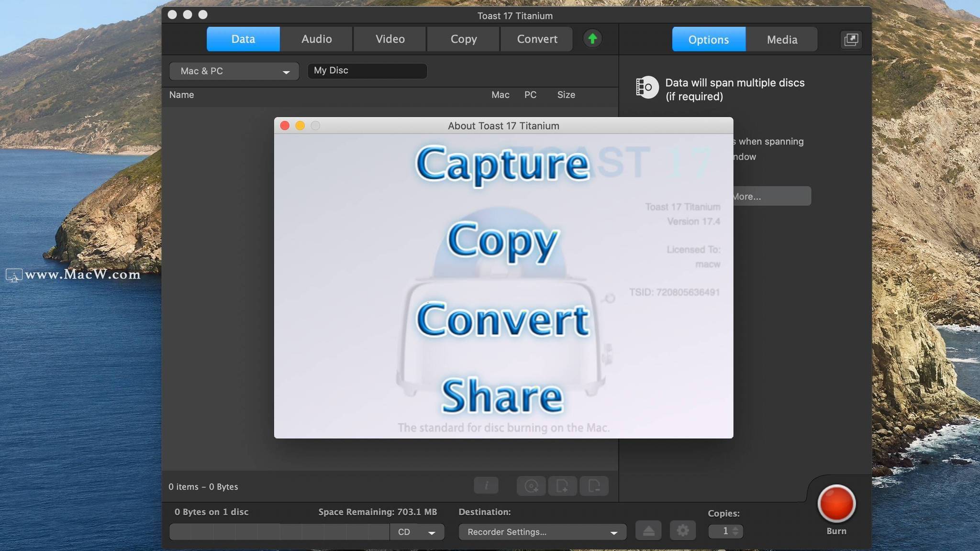Click the Data will span multiple discs text
The height and width of the screenshot is (551, 980).
point(735,89)
